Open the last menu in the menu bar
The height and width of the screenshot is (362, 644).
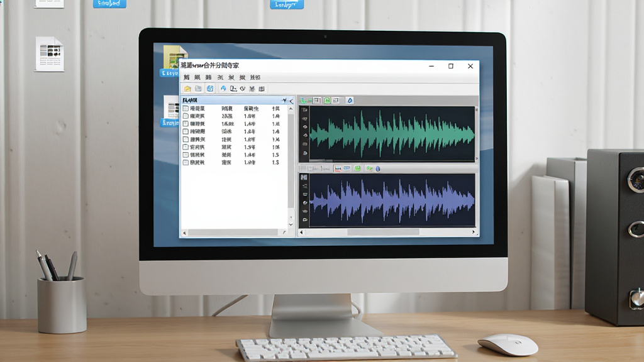pos(255,77)
